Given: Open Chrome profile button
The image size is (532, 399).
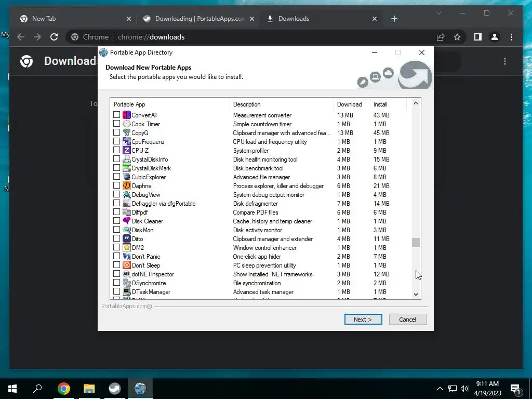Looking at the screenshot, I should click(x=495, y=37).
